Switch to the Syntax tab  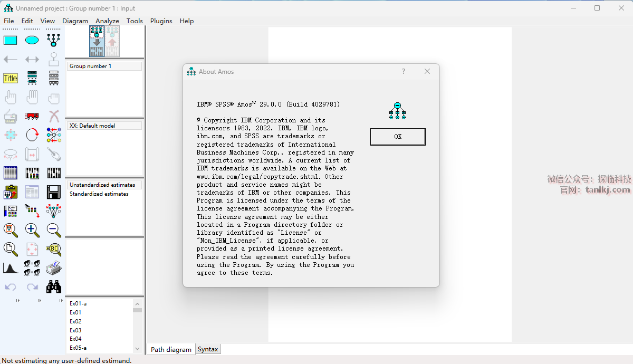(x=208, y=349)
